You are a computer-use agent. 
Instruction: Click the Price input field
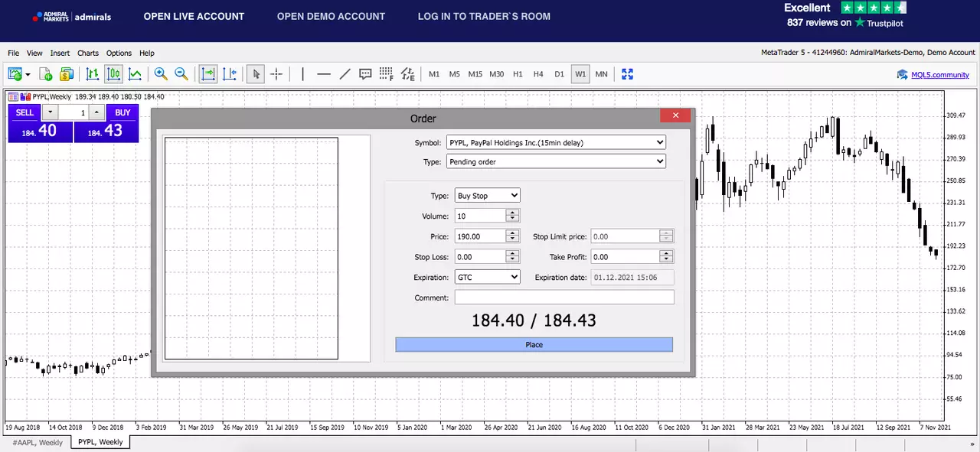(480, 236)
